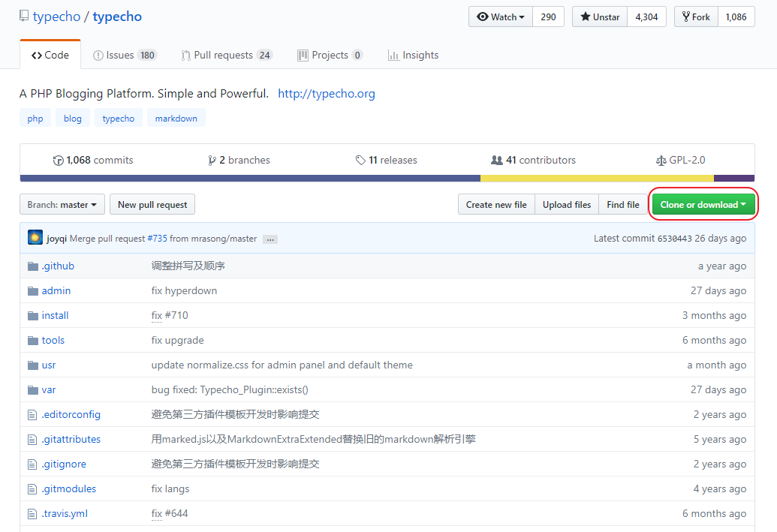Click Upload files button

(567, 205)
